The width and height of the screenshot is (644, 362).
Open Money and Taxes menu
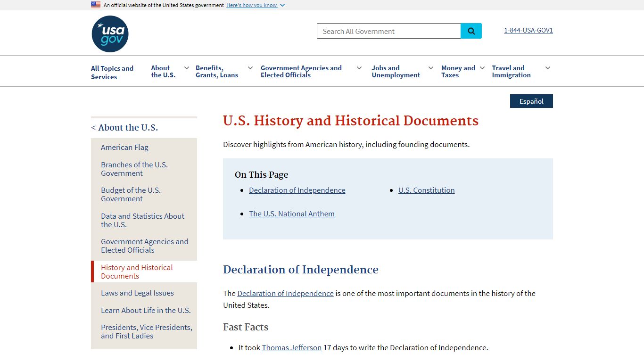click(458, 71)
